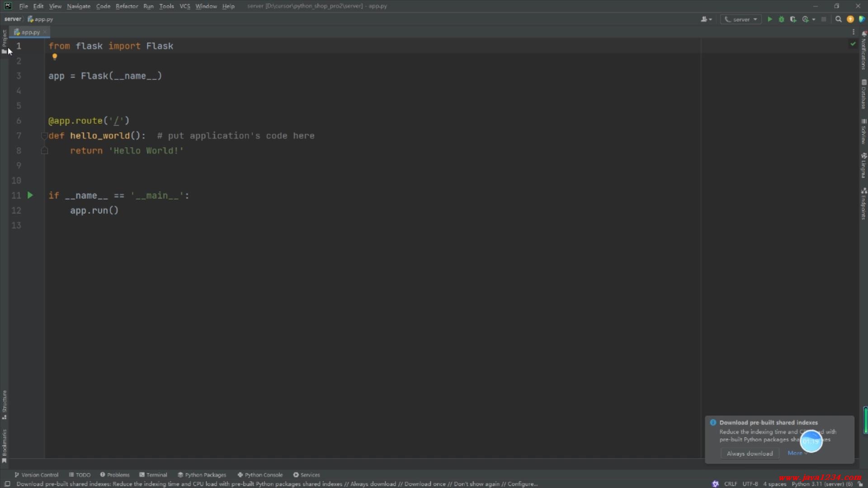The image size is (868, 488).
Task: Click the Debug bug icon
Action: pyautogui.click(x=781, y=19)
